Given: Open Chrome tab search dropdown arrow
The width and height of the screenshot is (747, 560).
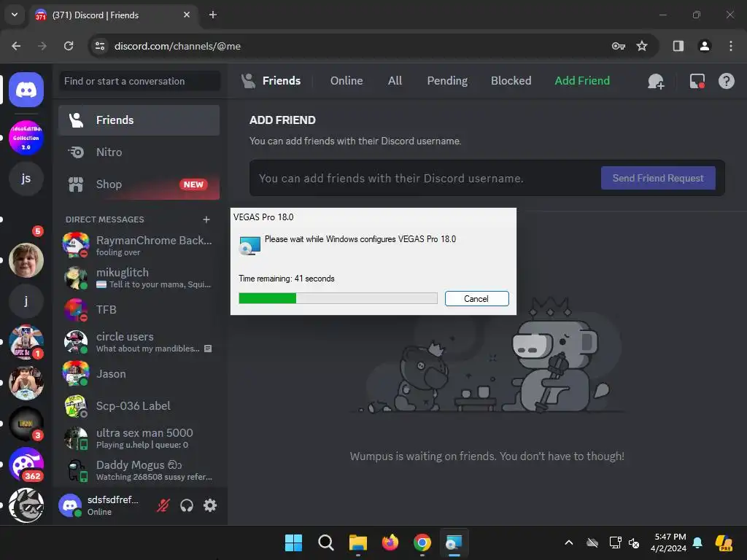Looking at the screenshot, I should [15, 15].
